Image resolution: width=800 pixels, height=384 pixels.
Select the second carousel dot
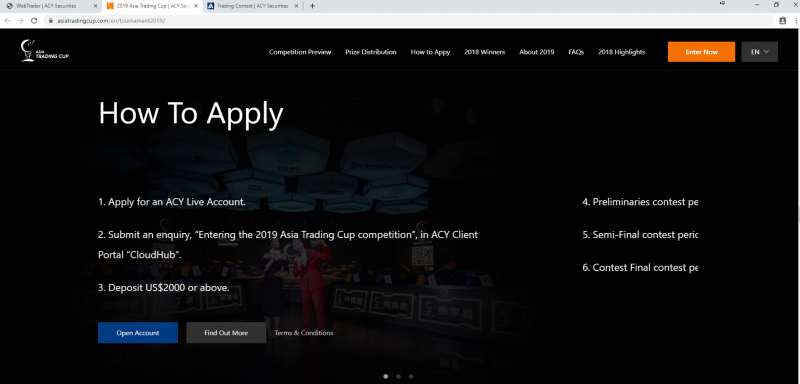(x=398, y=376)
